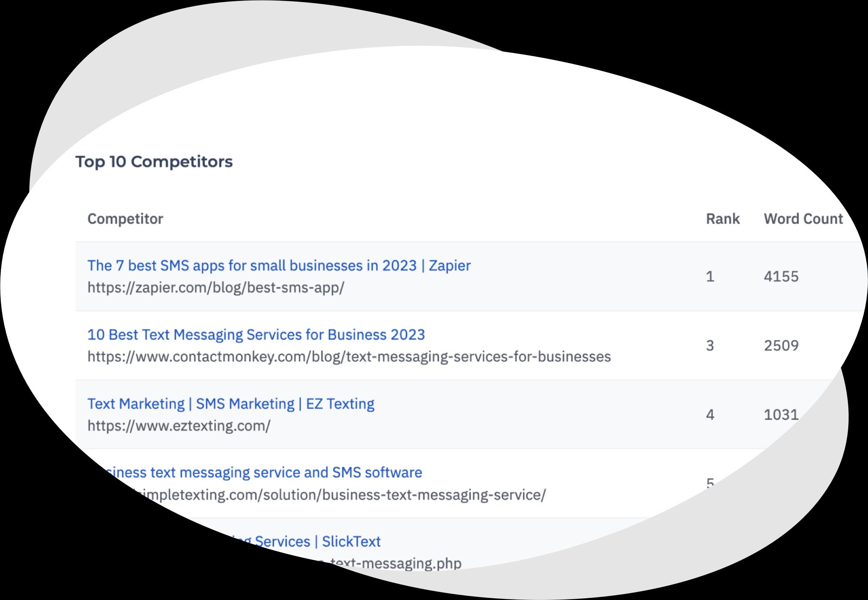Select the rank 1 cell in Zapier row
Viewport: 868px width, 600px height.
point(710,277)
